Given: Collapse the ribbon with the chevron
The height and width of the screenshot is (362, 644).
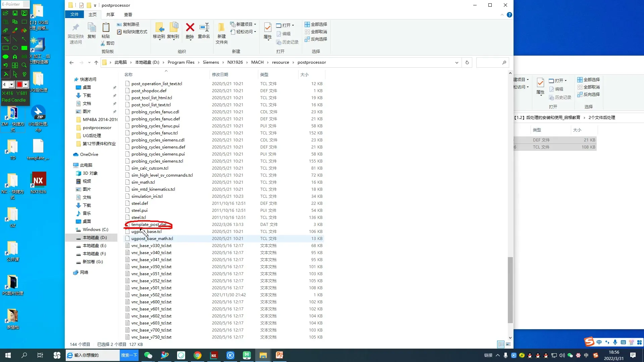Looking at the screenshot, I should coord(502,15).
